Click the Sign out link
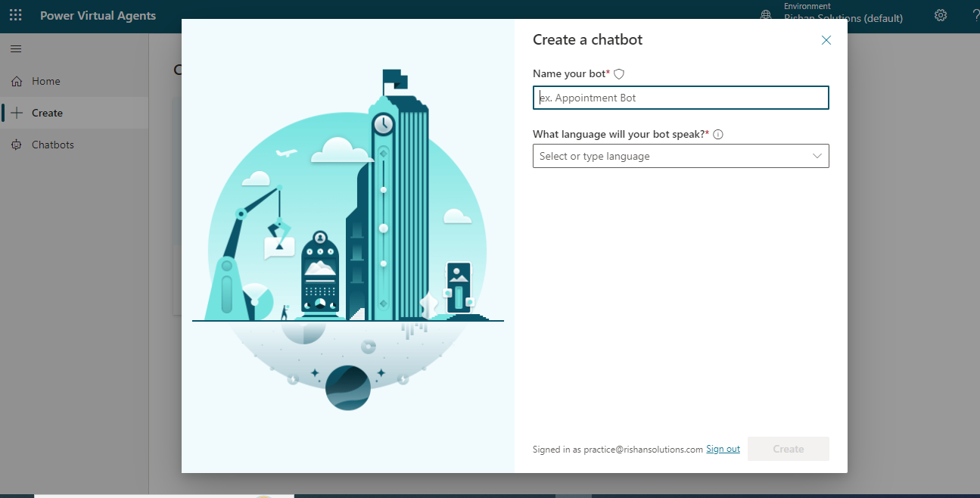This screenshot has height=498, width=980. pyautogui.click(x=723, y=449)
